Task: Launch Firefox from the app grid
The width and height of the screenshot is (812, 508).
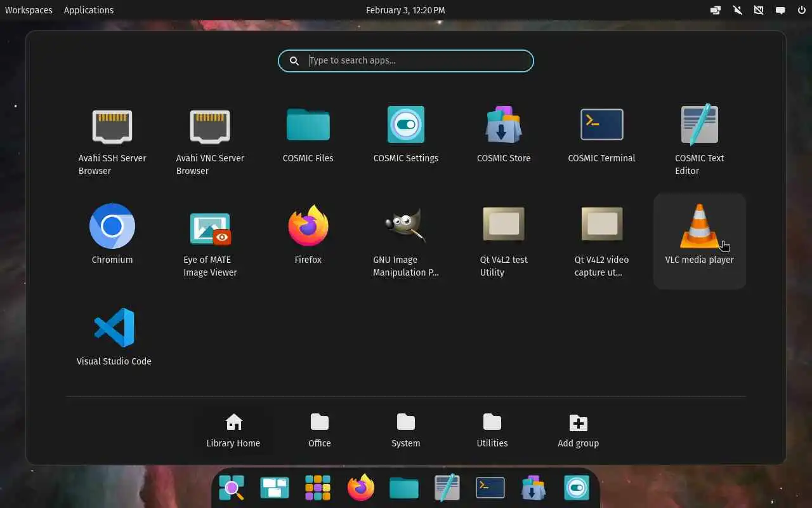Action: (x=308, y=240)
